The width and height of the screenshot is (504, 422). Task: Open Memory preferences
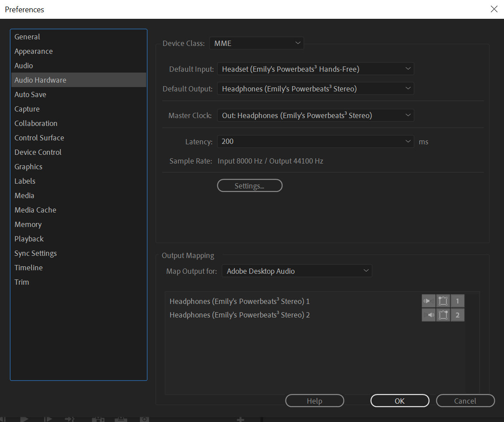[x=79, y=224]
